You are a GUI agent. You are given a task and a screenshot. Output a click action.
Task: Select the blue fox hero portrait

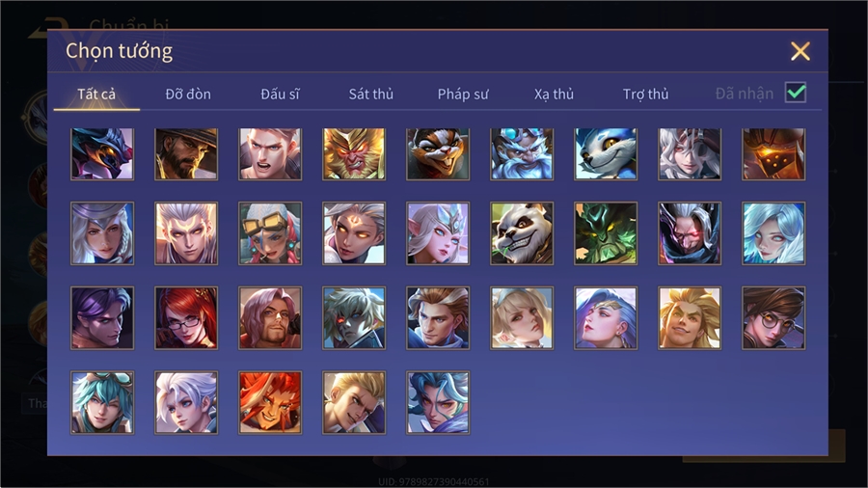(606, 153)
